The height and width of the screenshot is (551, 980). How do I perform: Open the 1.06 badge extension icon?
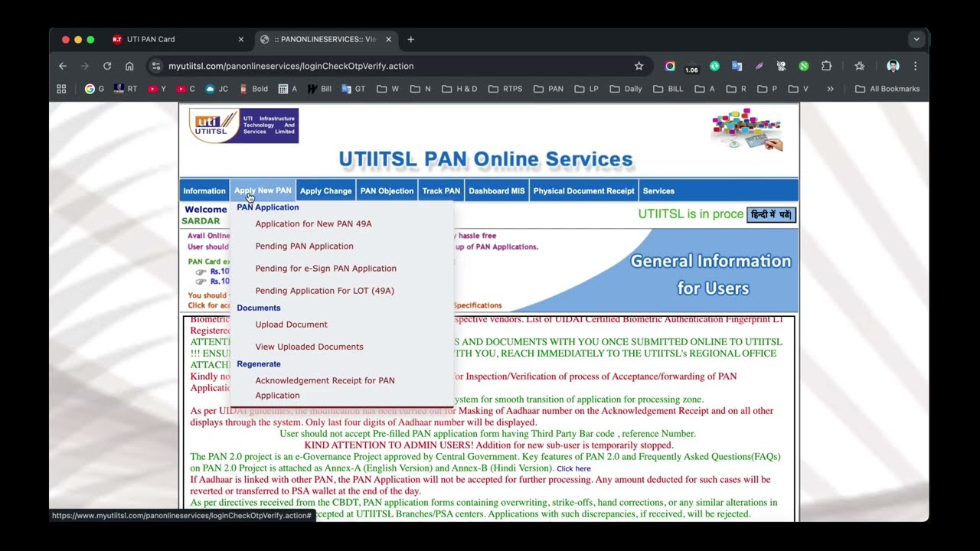click(x=691, y=67)
